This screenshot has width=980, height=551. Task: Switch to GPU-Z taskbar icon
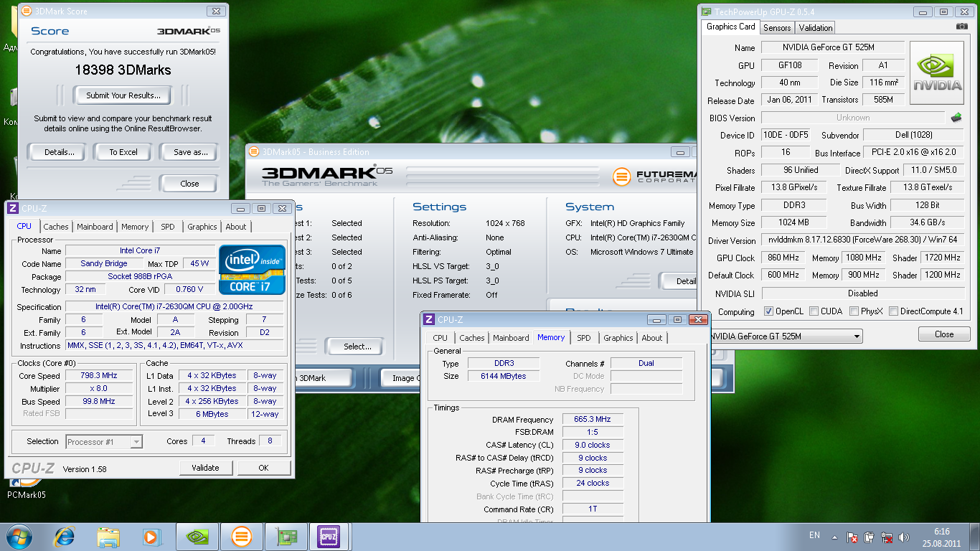pos(286,537)
